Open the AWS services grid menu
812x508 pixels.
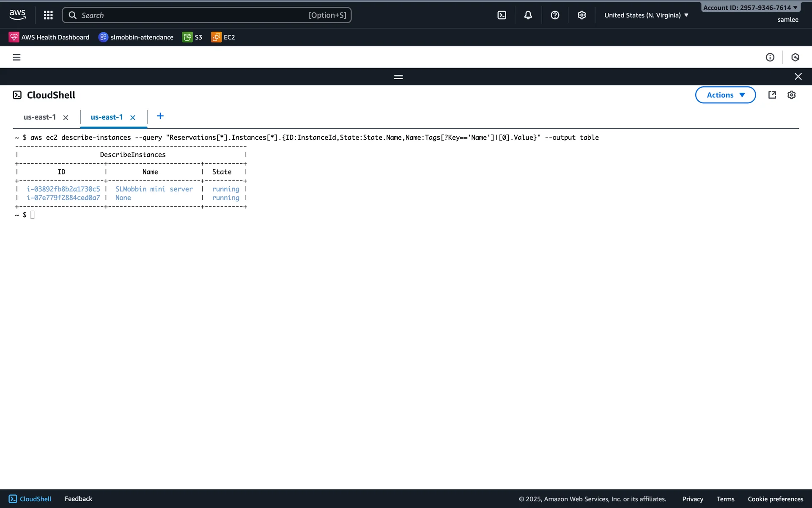[x=48, y=15]
